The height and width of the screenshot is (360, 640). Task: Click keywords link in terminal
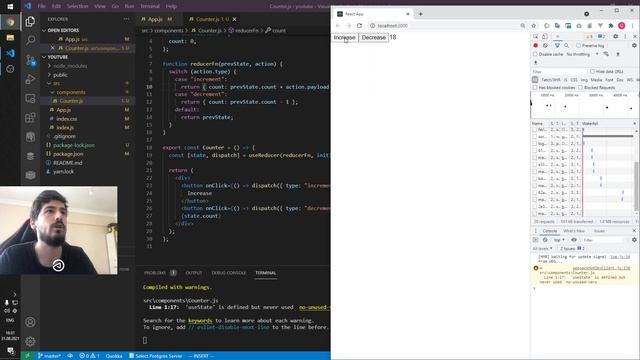[200, 320]
